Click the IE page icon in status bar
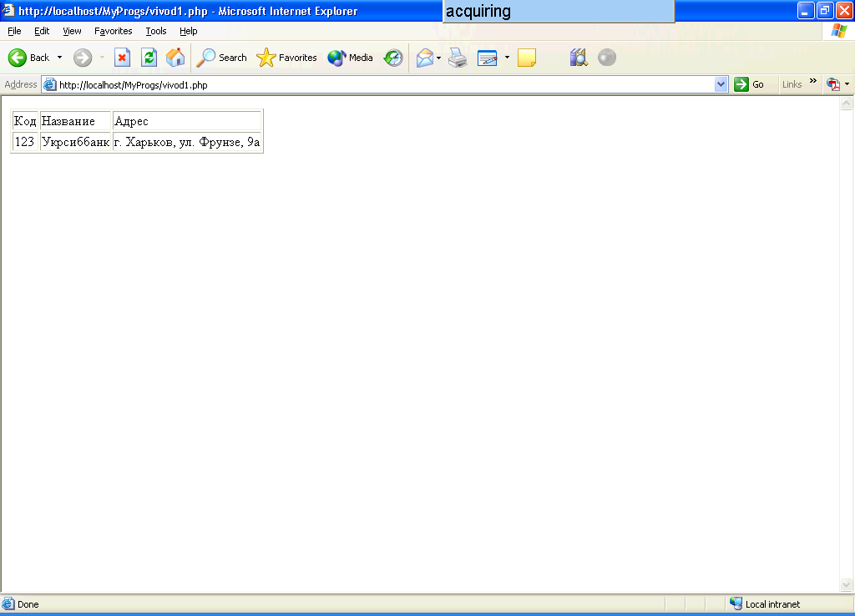The height and width of the screenshot is (616, 855). pyautogui.click(x=8, y=603)
